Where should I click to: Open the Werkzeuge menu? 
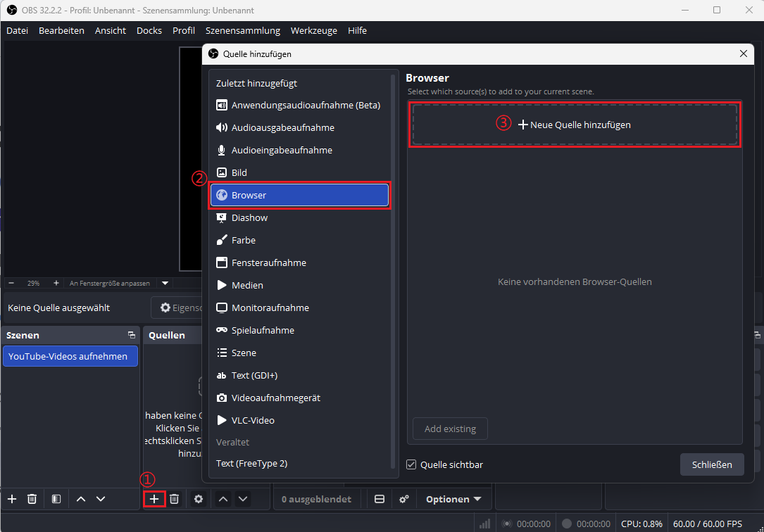coord(314,30)
